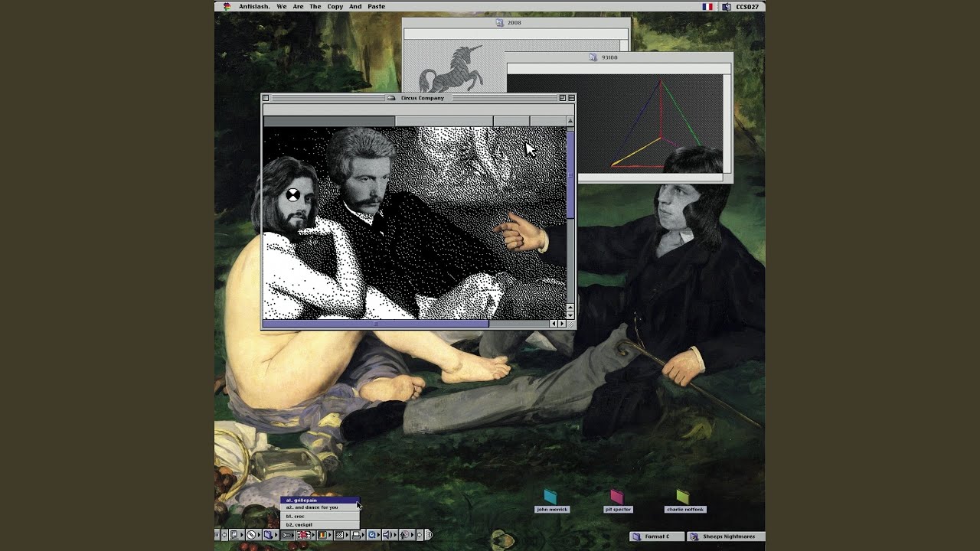Open the Copy menu
The height and width of the screenshot is (551, 980).
click(335, 6)
